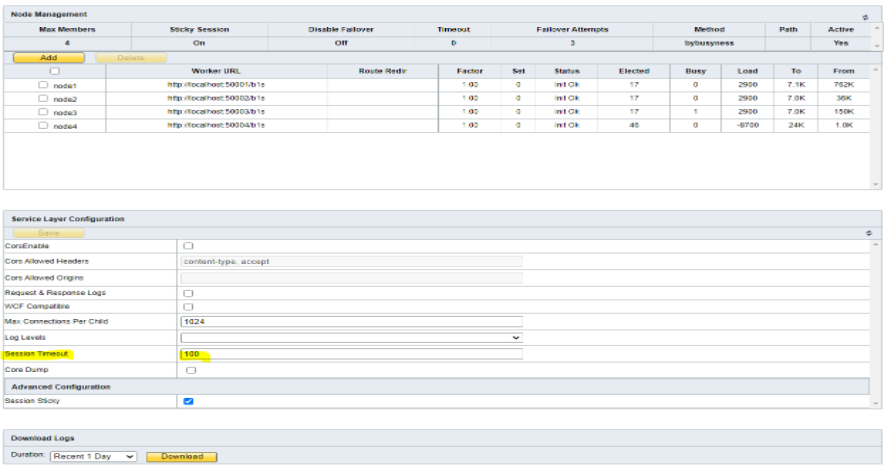The image size is (887, 466).
Task: Open the Duration Recent 1 Day dropdown
Action: [93, 456]
